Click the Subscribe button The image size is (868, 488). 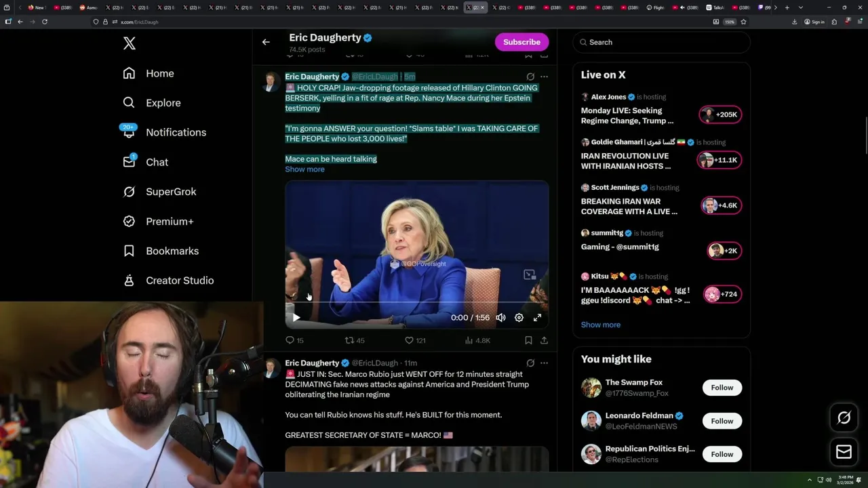click(x=521, y=42)
